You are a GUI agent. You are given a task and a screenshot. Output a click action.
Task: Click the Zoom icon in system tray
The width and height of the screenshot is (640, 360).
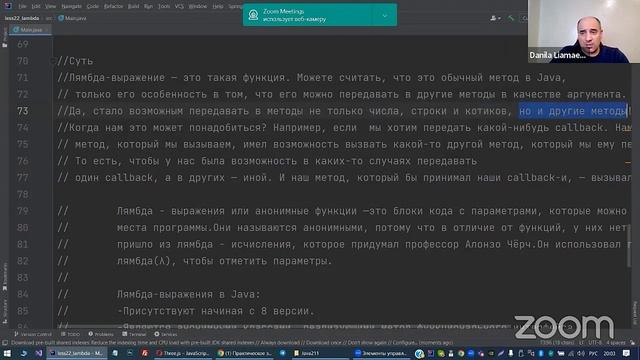pyautogui.click(x=471, y=353)
